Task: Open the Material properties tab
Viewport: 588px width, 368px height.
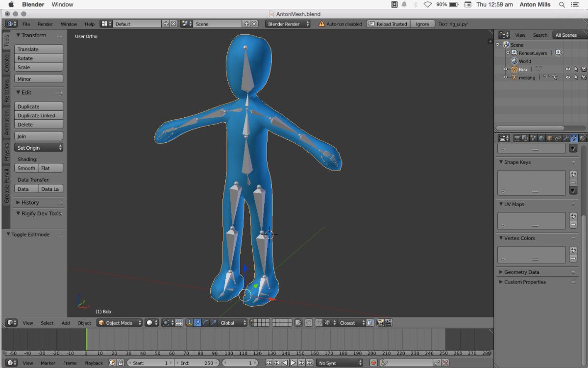Action: pos(583,138)
